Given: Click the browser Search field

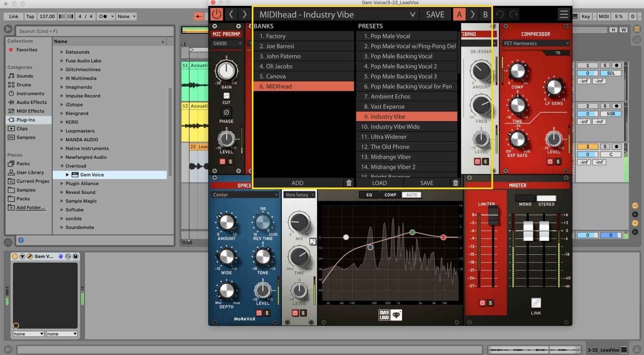Looking at the screenshot, I should pyautogui.click(x=95, y=31).
